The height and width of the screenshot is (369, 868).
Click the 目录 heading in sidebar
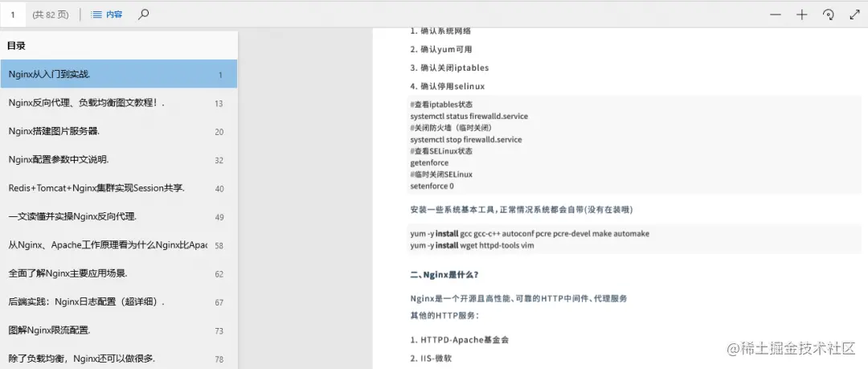pos(16,46)
